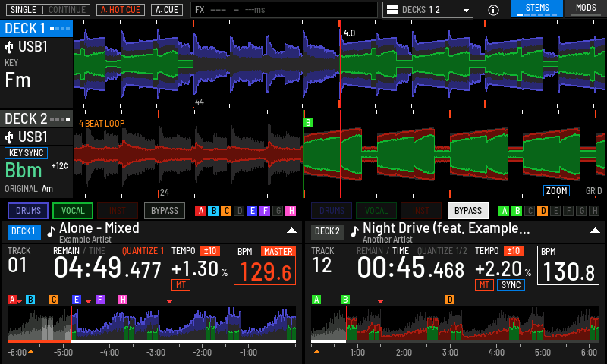Viewport: 607px width, 364px height.
Task: Select Deck 2 empty hot cue E pad
Action: coord(555,211)
